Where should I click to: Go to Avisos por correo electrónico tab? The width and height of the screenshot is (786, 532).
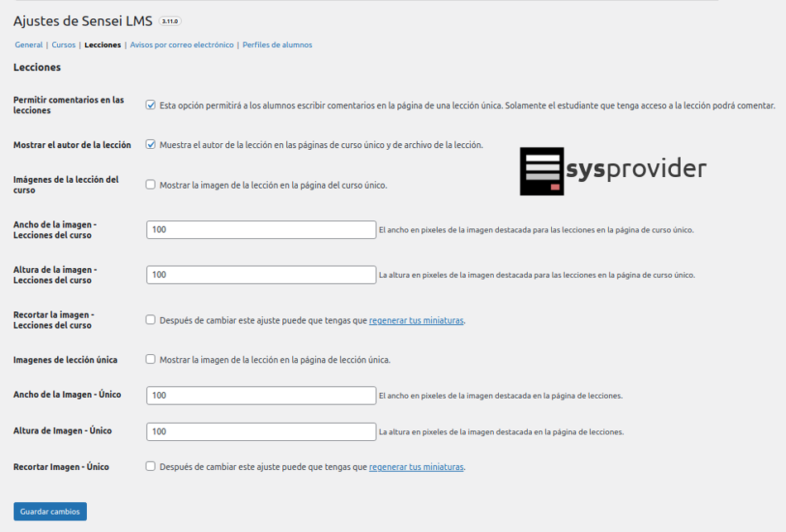pyautogui.click(x=182, y=45)
